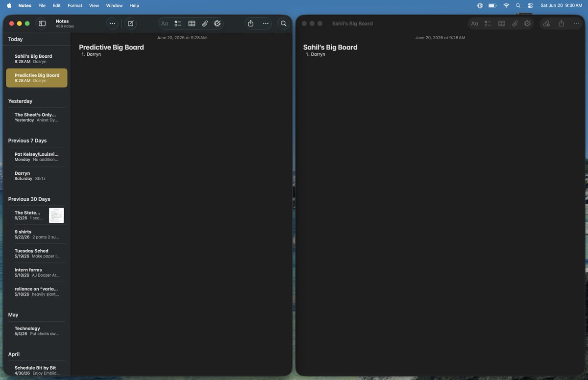Open the 'reliance on "varia...' note
The image size is (588, 380).
[x=37, y=292]
